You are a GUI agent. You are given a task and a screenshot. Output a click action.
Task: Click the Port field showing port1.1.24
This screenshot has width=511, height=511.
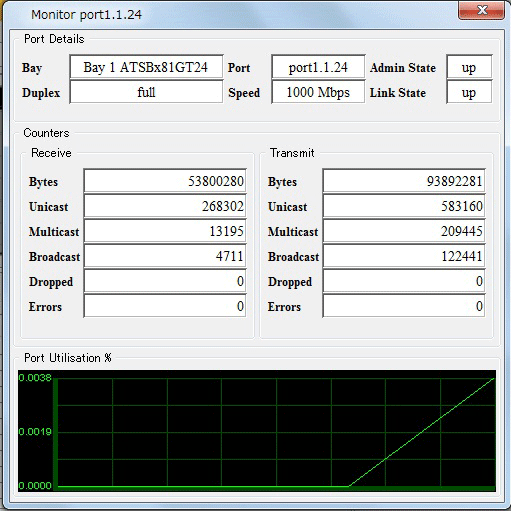point(318,67)
